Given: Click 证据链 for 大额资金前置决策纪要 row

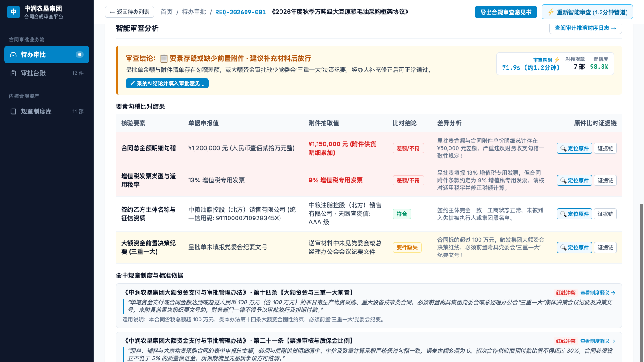Looking at the screenshot, I should tap(605, 247).
